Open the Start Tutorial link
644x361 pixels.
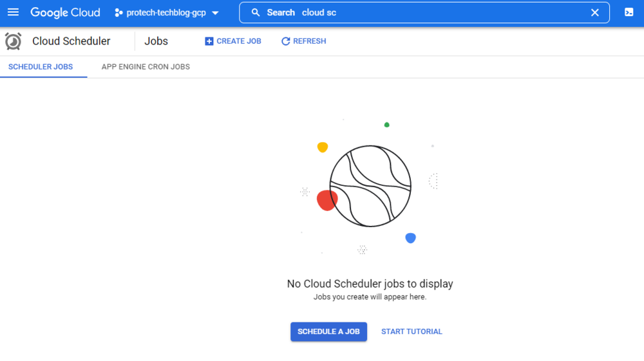pos(412,332)
